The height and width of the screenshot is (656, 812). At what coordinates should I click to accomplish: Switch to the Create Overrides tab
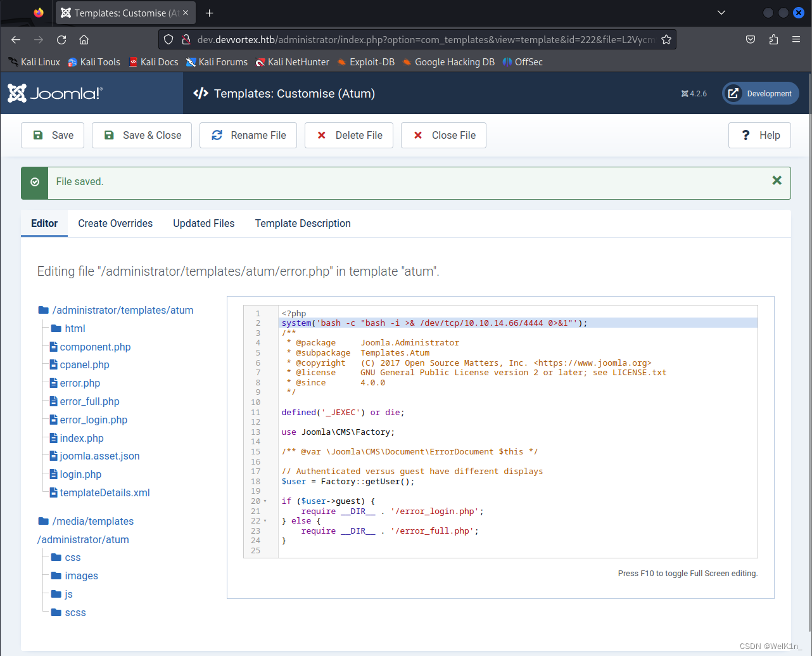tap(115, 223)
